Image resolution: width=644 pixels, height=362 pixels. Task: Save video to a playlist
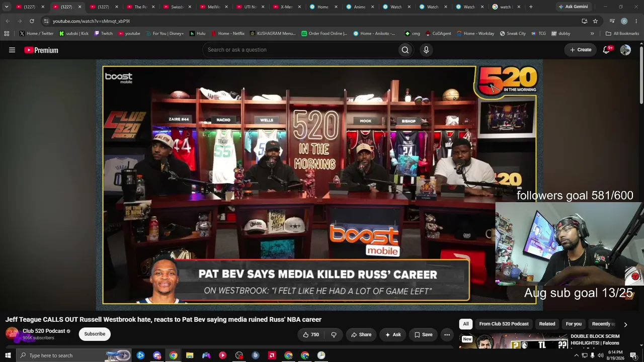point(423,334)
